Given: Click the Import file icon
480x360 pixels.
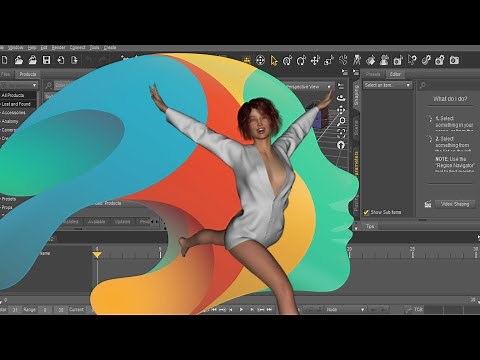Looking at the screenshot, I should tap(61, 60).
